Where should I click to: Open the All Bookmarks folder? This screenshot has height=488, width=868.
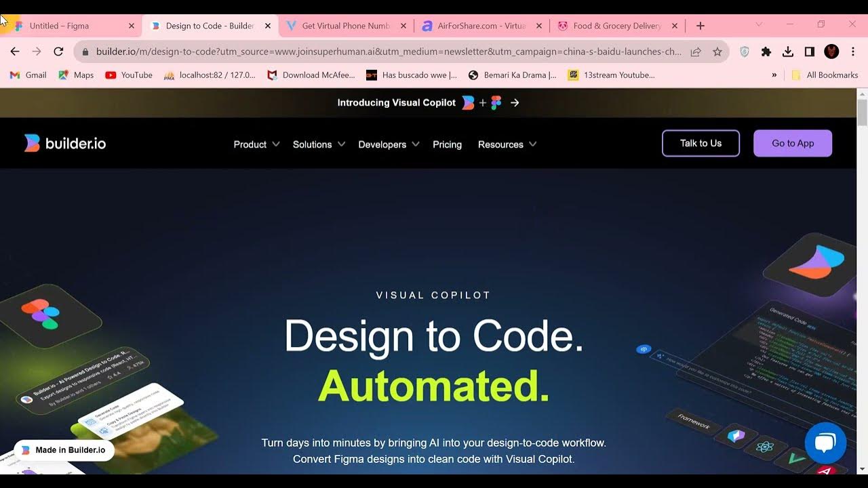pyautogui.click(x=825, y=75)
